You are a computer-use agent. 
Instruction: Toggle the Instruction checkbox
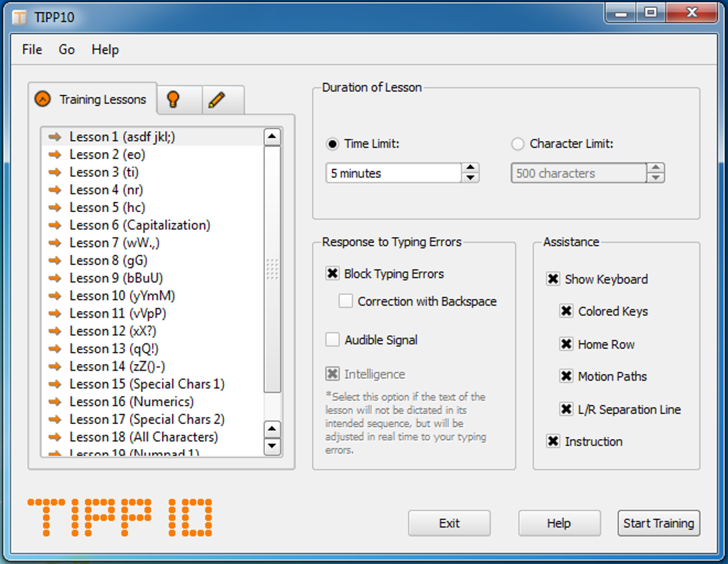pyautogui.click(x=553, y=441)
